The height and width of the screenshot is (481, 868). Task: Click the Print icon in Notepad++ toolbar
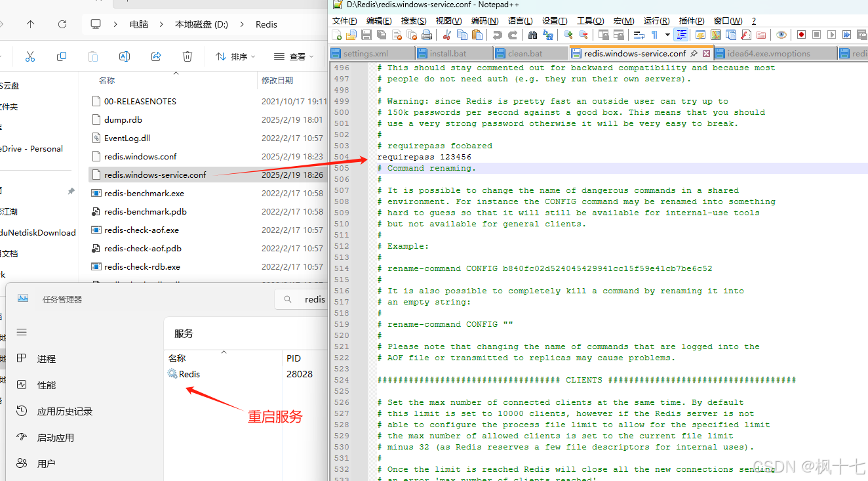(427, 35)
